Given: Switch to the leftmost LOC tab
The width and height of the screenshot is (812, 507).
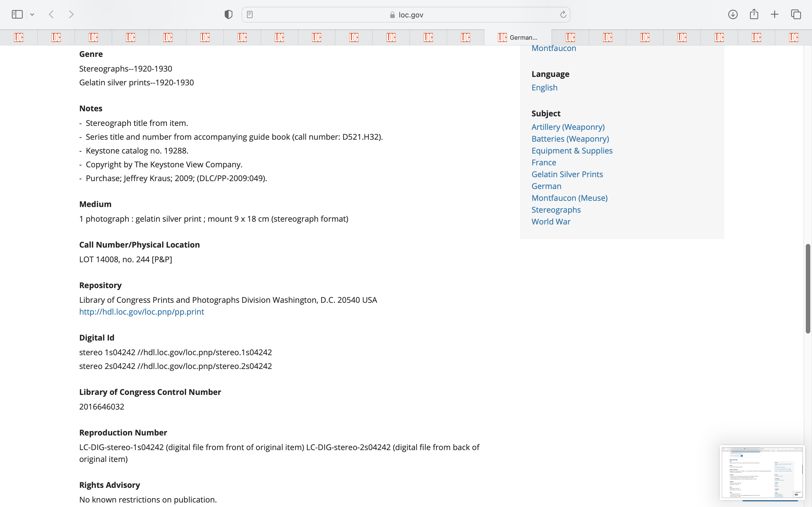Looking at the screenshot, I should (x=19, y=37).
